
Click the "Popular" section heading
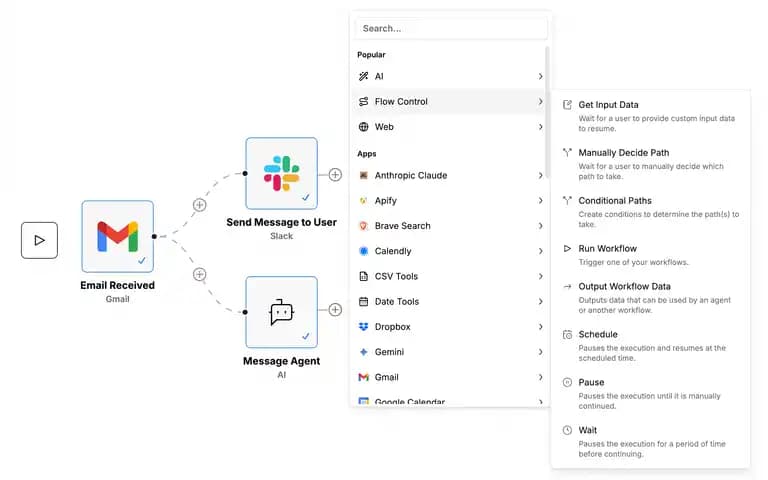(371, 55)
